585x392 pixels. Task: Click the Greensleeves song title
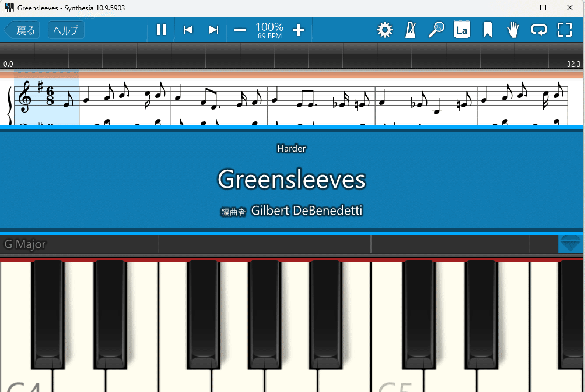[x=292, y=180]
